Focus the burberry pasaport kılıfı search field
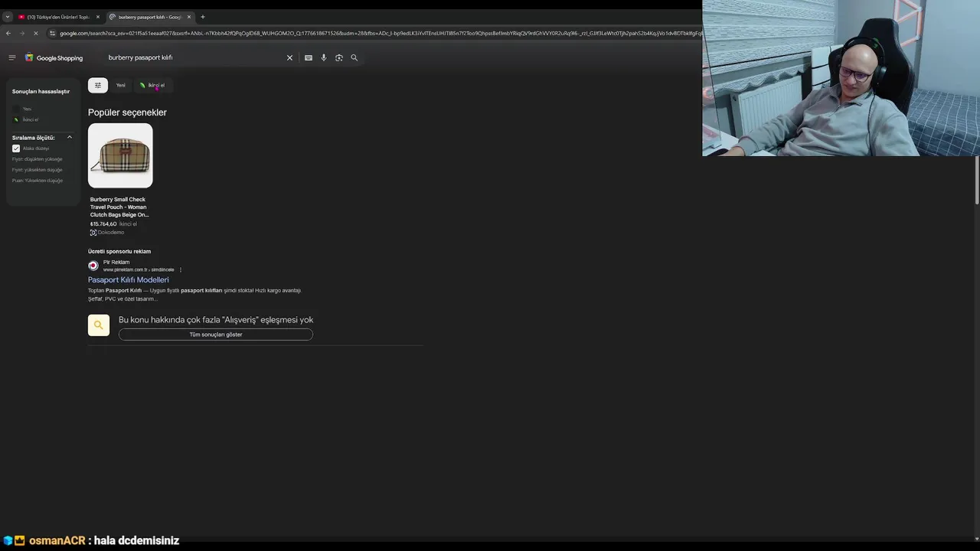 [x=191, y=57]
